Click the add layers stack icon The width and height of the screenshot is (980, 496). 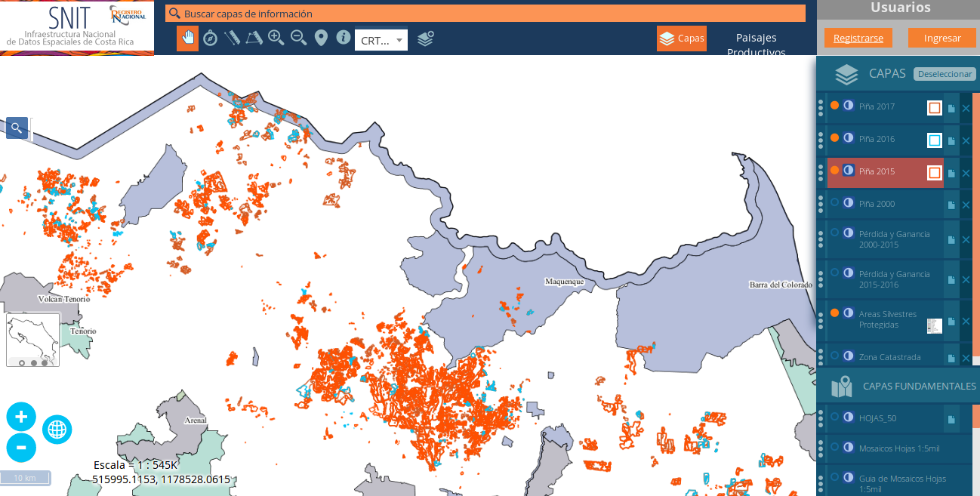point(426,39)
